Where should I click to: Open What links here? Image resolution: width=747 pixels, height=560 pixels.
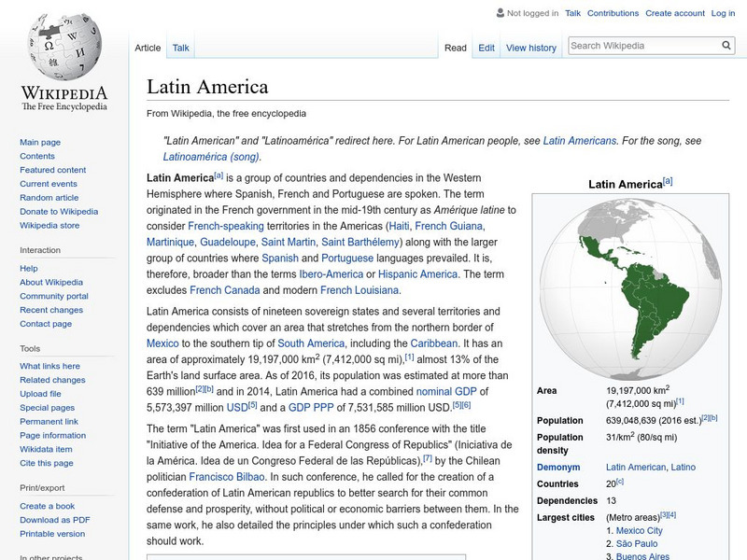click(x=50, y=366)
